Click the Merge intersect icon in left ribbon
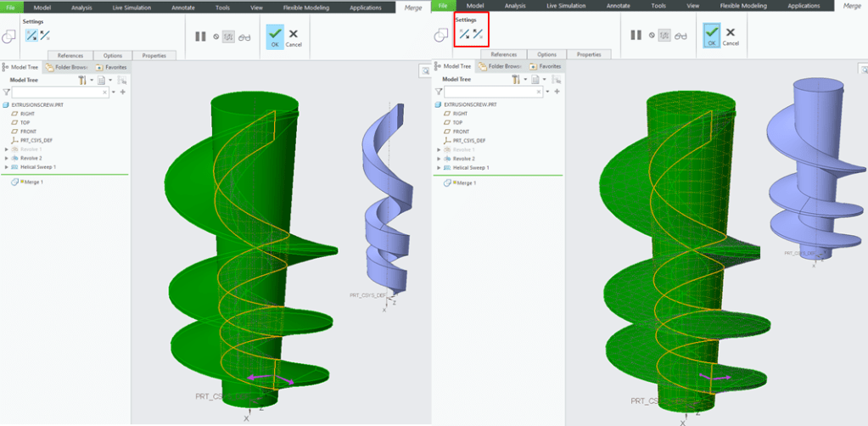 9,37
